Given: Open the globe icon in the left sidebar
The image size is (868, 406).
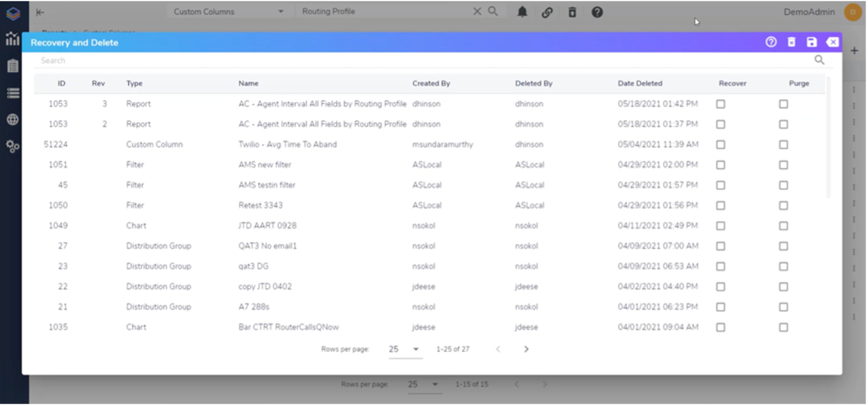Looking at the screenshot, I should 12,119.
